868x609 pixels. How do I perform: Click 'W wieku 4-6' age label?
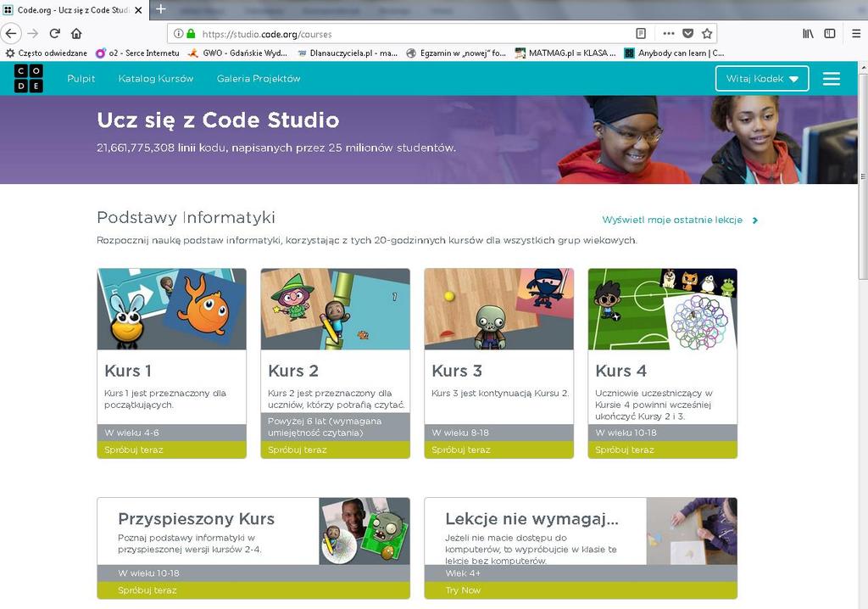131,433
